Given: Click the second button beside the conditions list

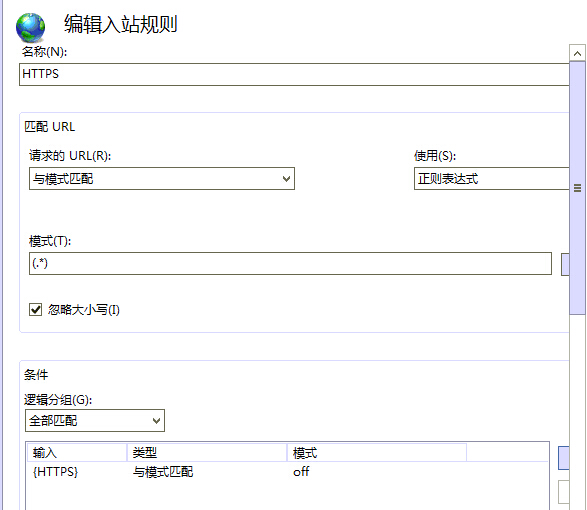Looking at the screenshot, I should point(564,492).
